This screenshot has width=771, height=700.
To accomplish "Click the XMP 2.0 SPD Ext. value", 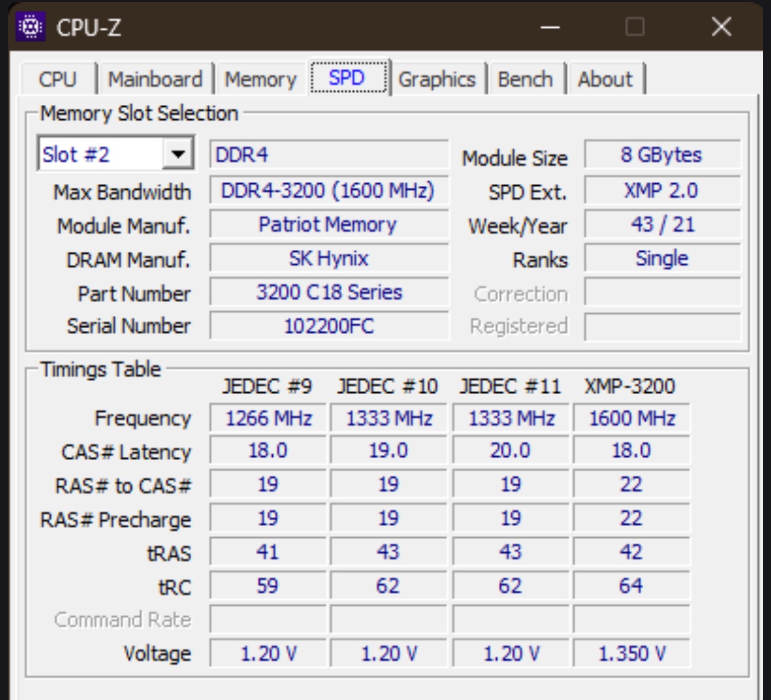I will (662, 190).
